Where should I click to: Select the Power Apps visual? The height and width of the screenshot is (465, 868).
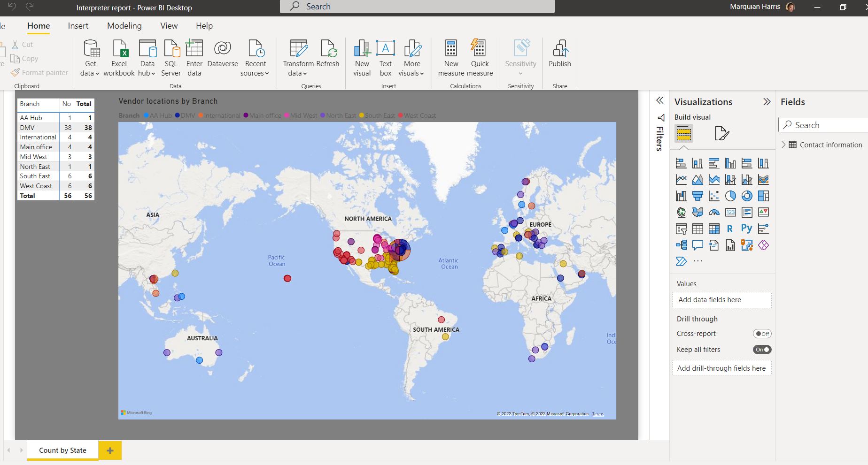coord(763,245)
